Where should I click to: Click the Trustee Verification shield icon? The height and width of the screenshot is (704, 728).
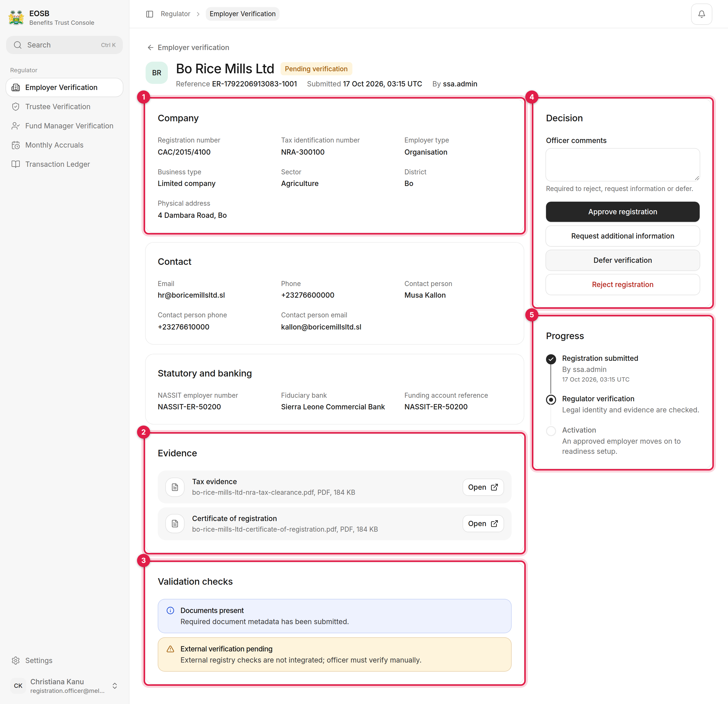click(x=16, y=107)
